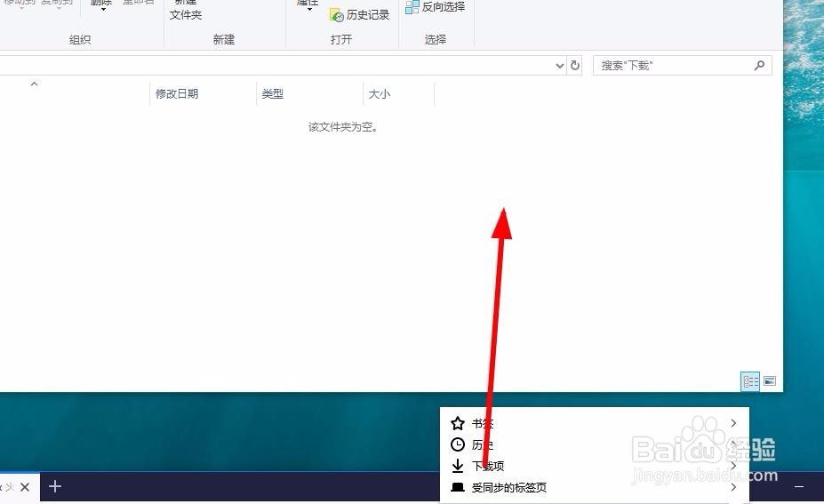This screenshot has width=824, height=504.
Task: Open the 历史记录 history option in ribbon
Action: (x=359, y=15)
